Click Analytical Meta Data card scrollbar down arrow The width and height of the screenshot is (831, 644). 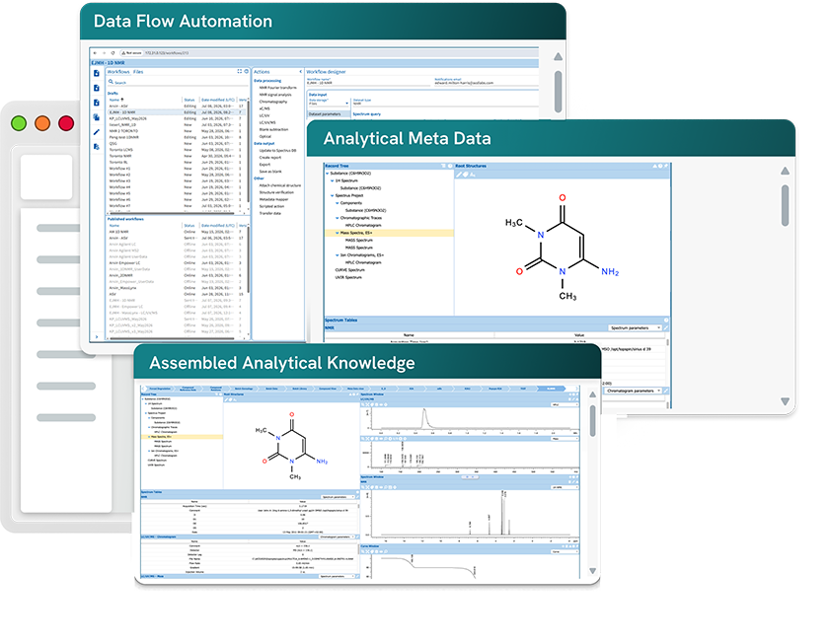pos(785,401)
